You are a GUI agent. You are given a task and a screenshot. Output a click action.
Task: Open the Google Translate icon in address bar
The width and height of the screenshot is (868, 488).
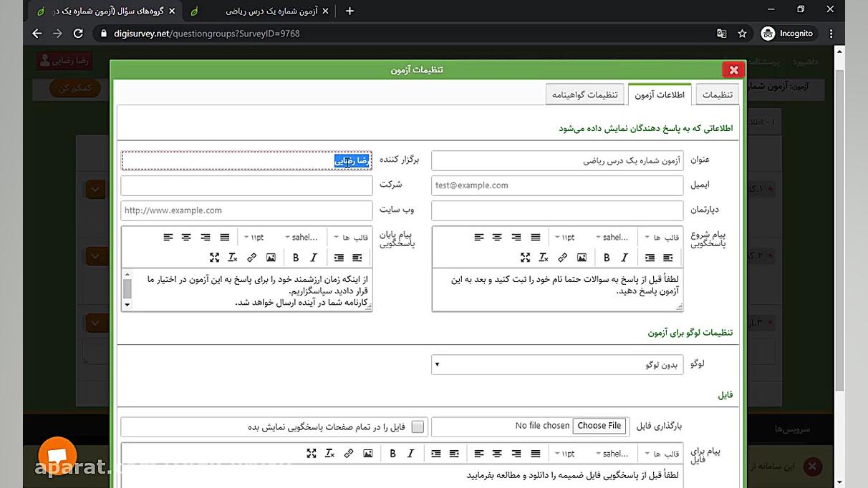722,34
